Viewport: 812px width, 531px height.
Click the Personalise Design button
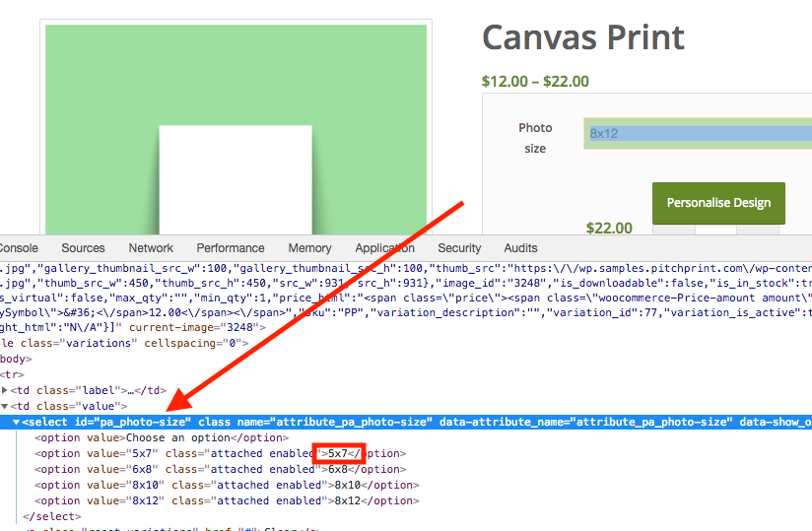click(718, 203)
